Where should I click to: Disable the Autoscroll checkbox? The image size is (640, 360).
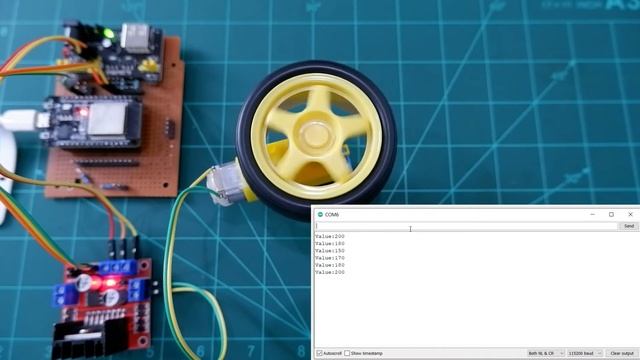click(x=320, y=353)
